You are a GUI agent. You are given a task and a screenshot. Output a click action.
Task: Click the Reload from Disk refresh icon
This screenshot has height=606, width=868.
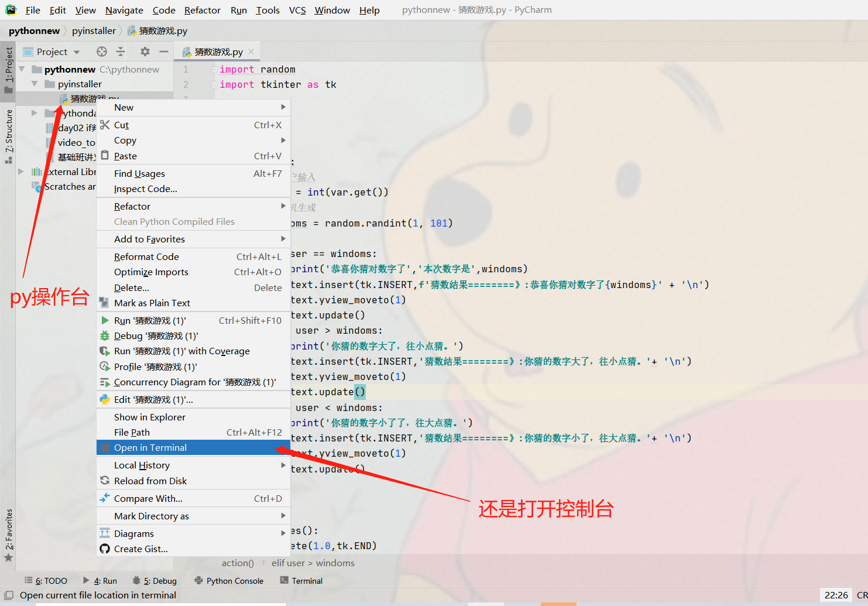pyautogui.click(x=105, y=481)
